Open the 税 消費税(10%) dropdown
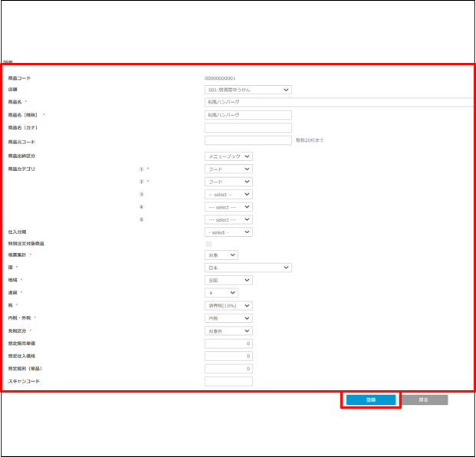Screen dimensions: 476x457 coord(228,306)
